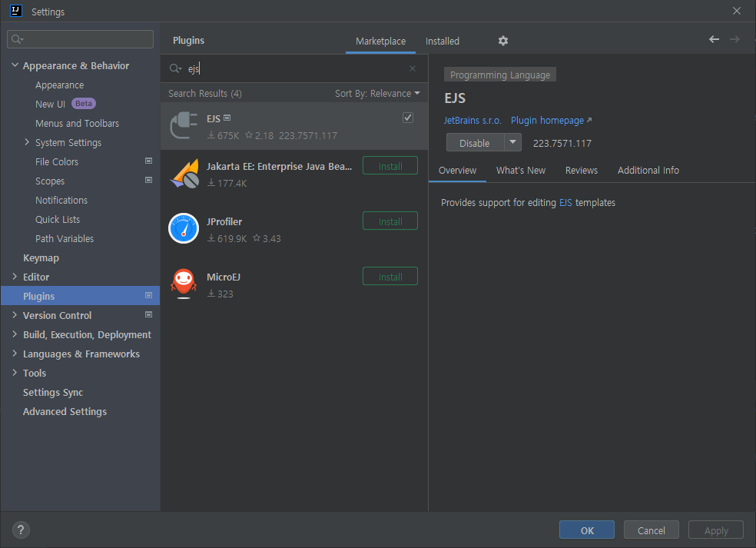Open Keymap settings
This screenshot has height=548, width=756.
click(x=41, y=258)
